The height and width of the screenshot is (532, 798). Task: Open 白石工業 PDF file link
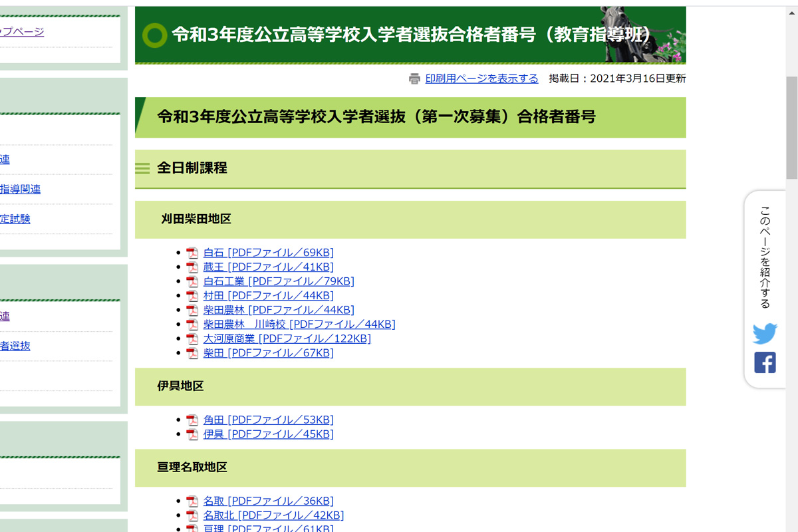tap(279, 281)
